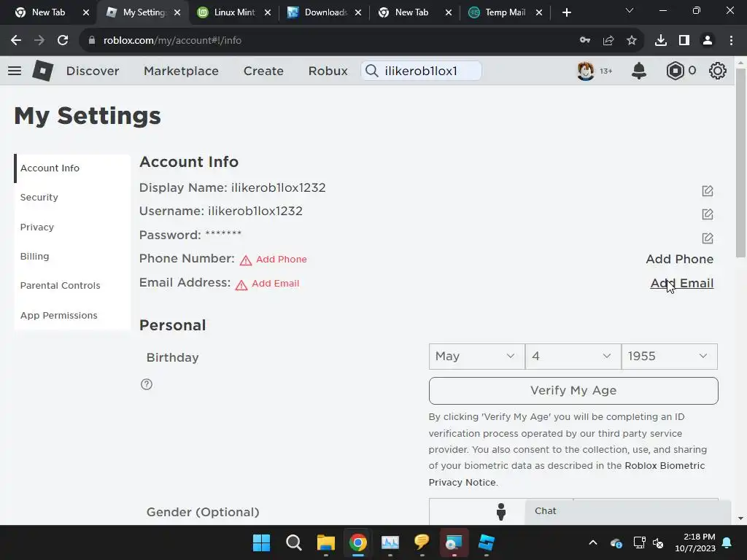The height and width of the screenshot is (560, 747).
Task: Open the avatar profile icon in the header
Action: [586, 71]
